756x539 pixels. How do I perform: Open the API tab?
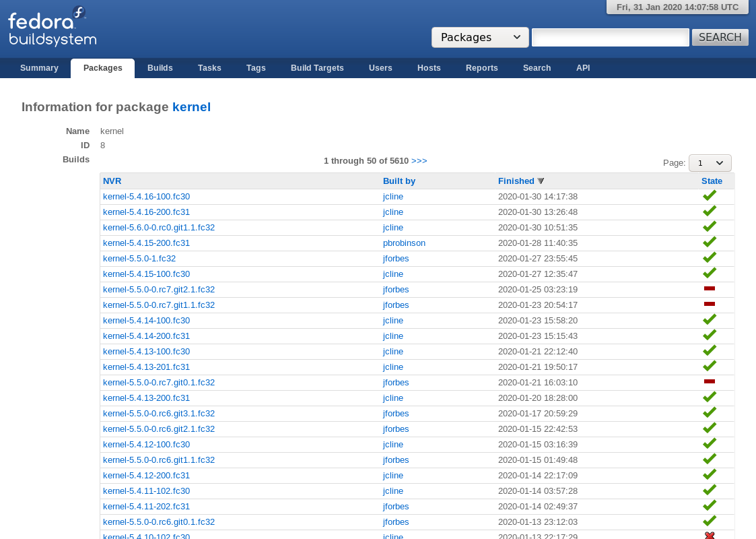point(583,68)
